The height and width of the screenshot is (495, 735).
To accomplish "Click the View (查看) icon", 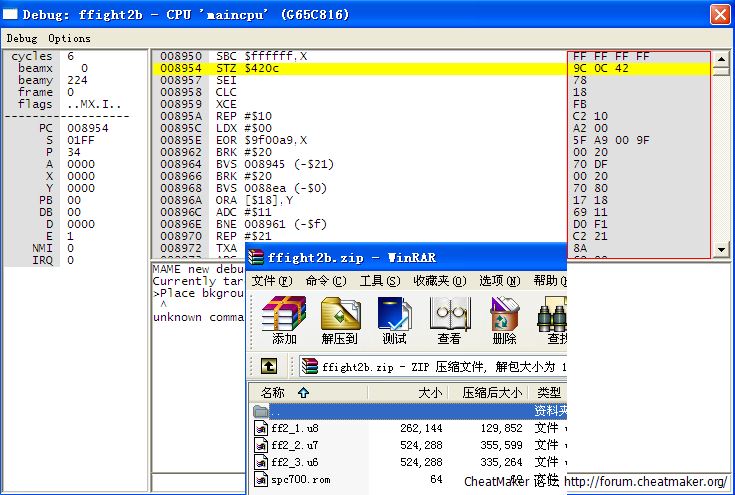I will click(x=449, y=314).
